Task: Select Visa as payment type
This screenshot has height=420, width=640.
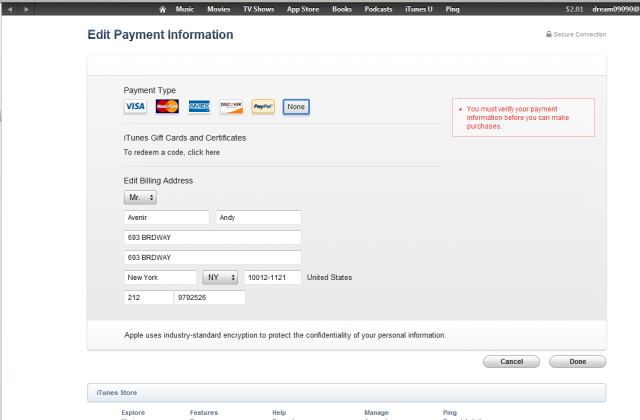Action: [x=135, y=107]
